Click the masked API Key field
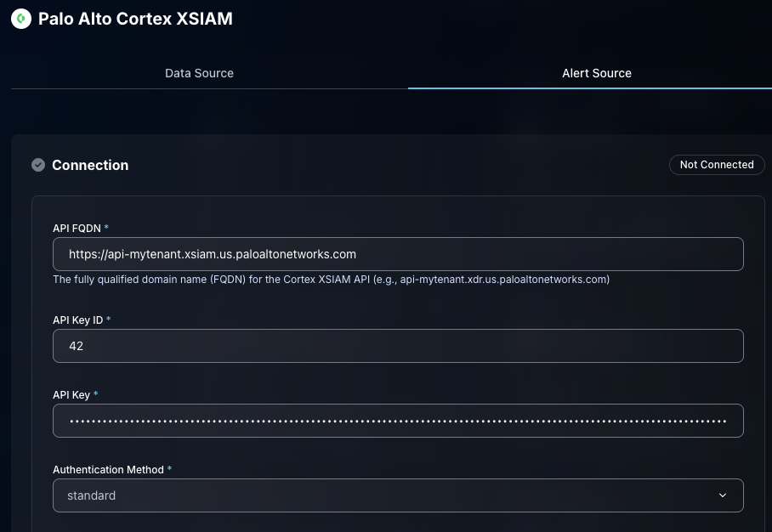This screenshot has height=532, width=772. (398, 421)
